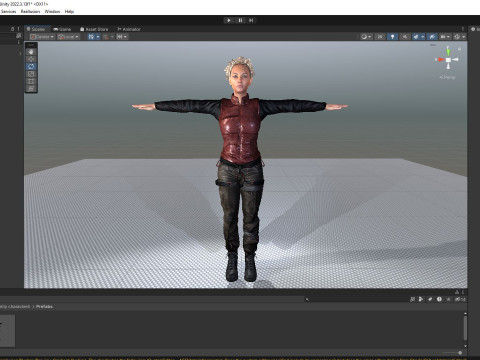This screenshot has height=360, width=480.
Task: Open the scene effects dropdown arrow
Action: pos(423,37)
